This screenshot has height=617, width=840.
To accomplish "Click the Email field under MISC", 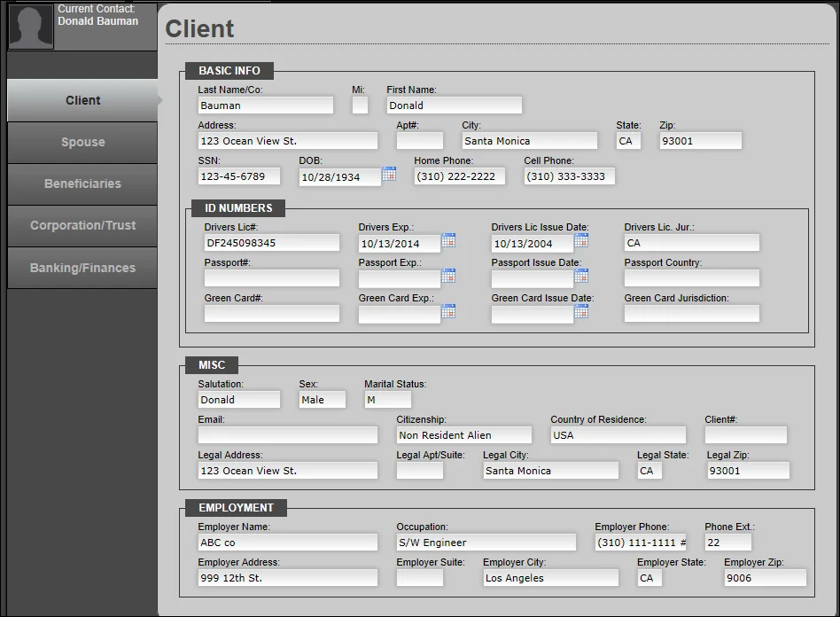I will click(x=287, y=434).
